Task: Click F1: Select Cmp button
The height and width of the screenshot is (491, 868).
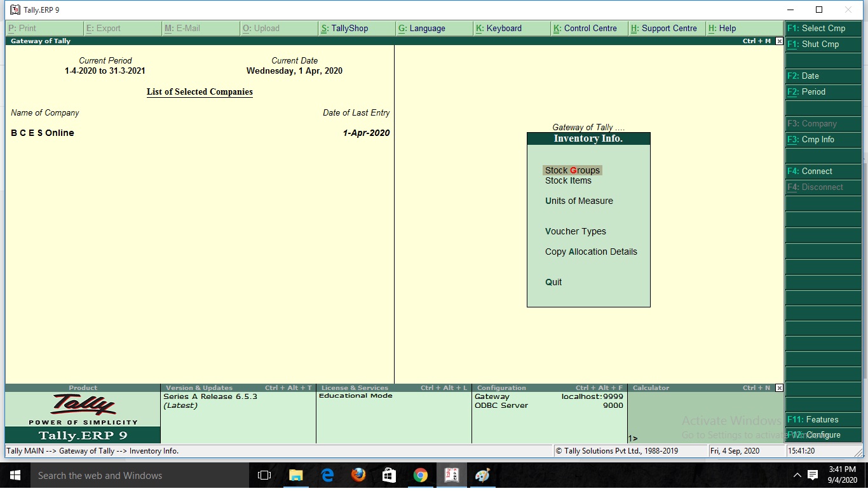Action: (x=824, y=29)
